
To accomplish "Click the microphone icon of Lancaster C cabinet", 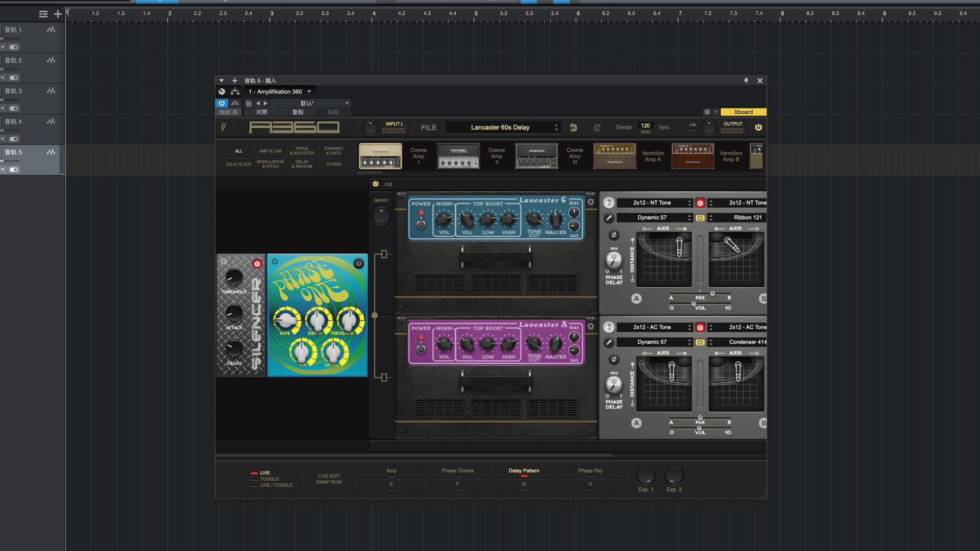I will (x=608, y=218).
